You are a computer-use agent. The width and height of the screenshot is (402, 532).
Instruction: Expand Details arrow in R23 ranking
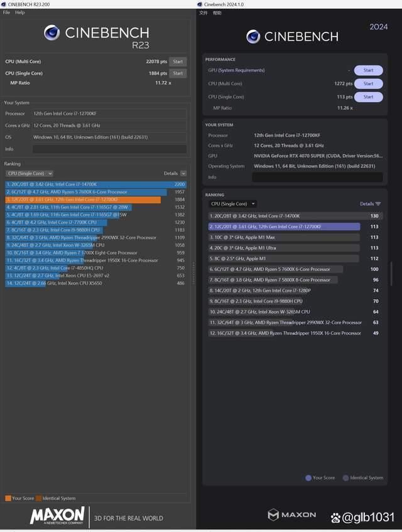click(x=183, y=173)
